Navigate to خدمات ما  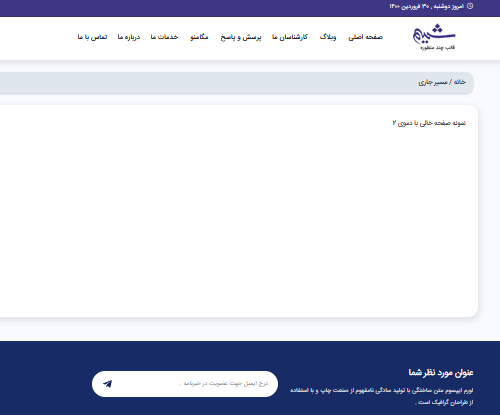[x=164, y=37]
